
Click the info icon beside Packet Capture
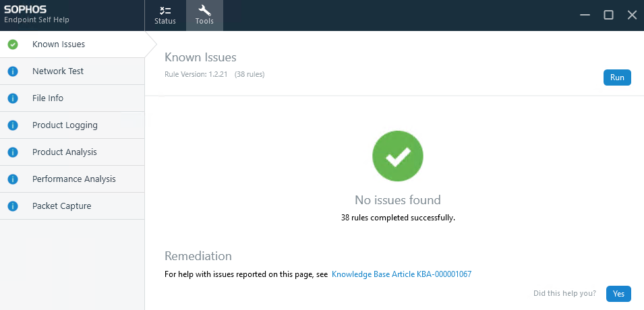12,206
